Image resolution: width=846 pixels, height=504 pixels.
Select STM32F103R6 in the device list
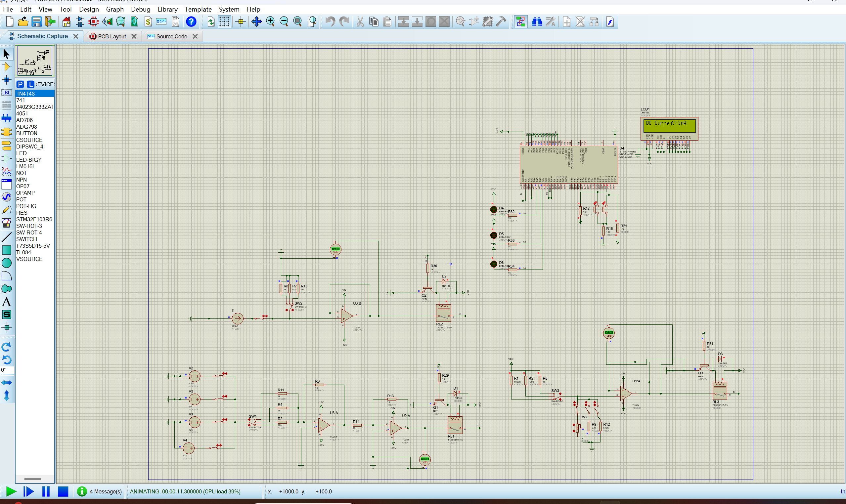click(x=35, y=219)
